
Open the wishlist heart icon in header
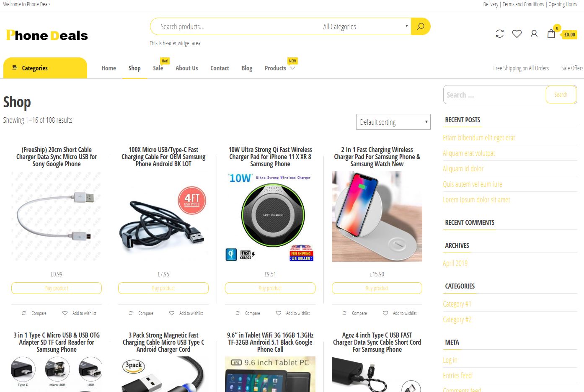click(x=517, y=34)
